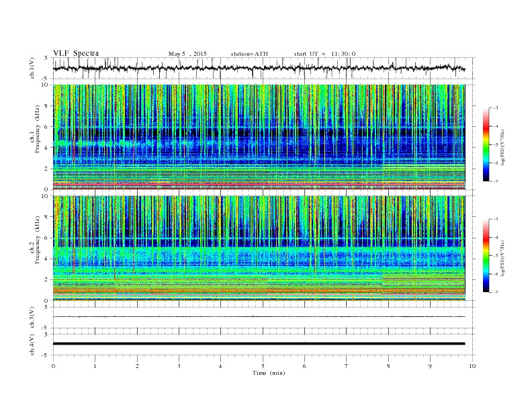This screenshot has height=411, width=532.
Task: Click the '4' minute time-axis tick label
Action: pyautogui.click(x=221, y=366)
